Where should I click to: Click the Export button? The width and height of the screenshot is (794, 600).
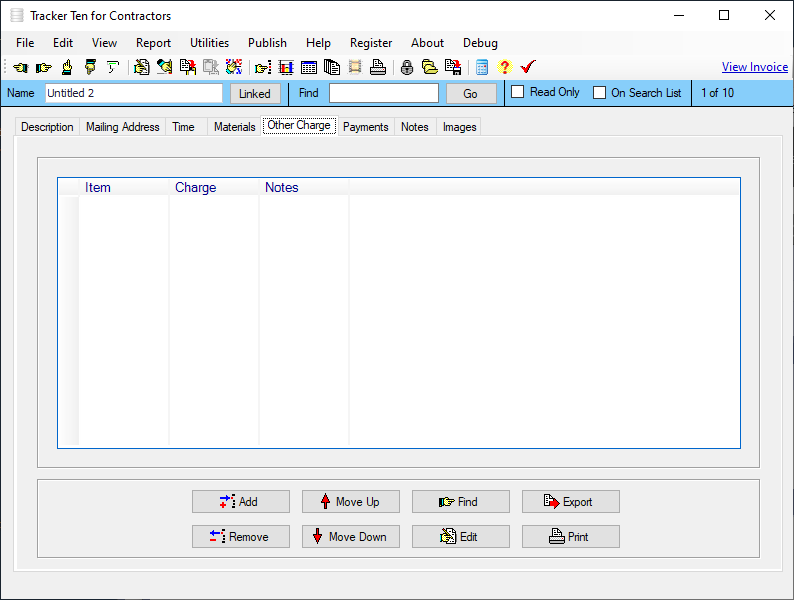[571, 501]
